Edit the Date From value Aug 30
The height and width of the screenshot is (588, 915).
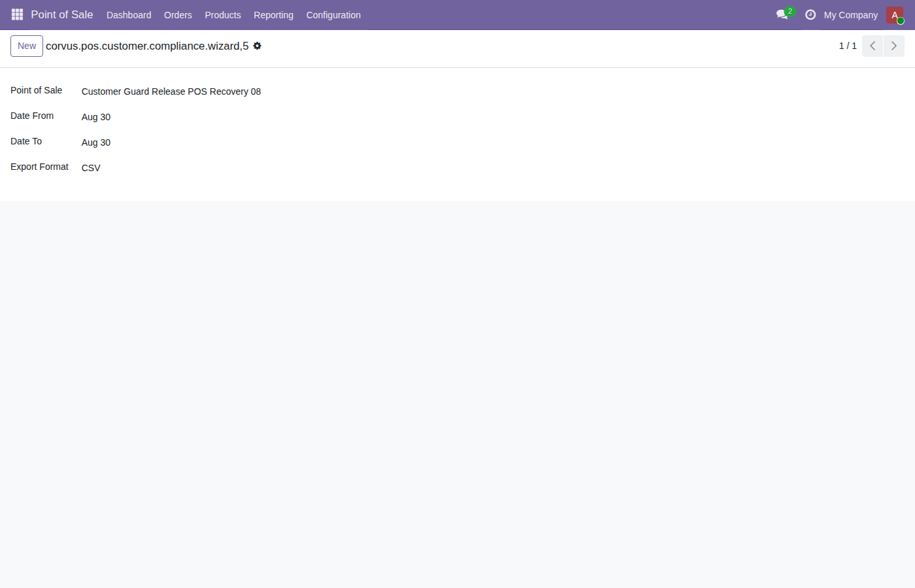tap(96, 117)
